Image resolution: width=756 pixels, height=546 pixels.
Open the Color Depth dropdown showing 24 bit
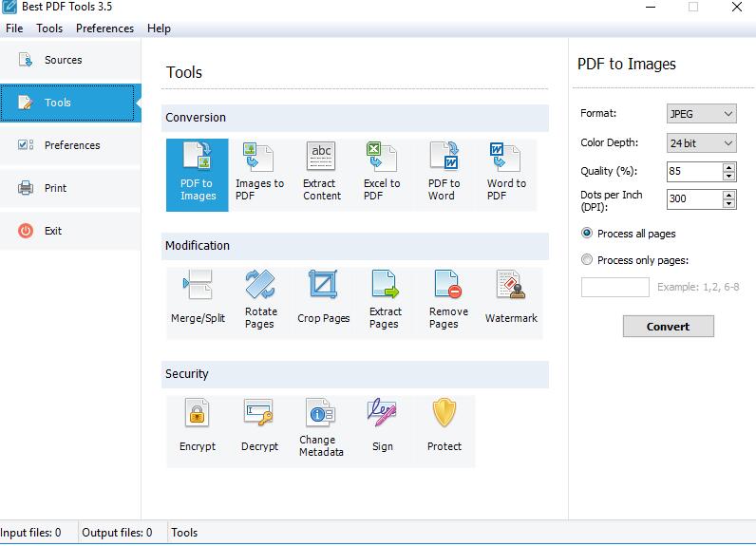click(x=702, y=143)
